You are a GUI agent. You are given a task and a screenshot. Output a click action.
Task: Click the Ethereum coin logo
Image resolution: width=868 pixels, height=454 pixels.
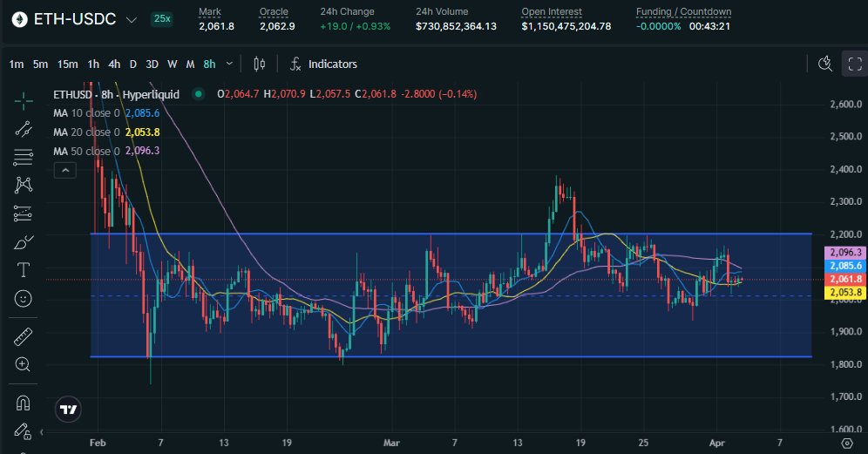[19, 19]
